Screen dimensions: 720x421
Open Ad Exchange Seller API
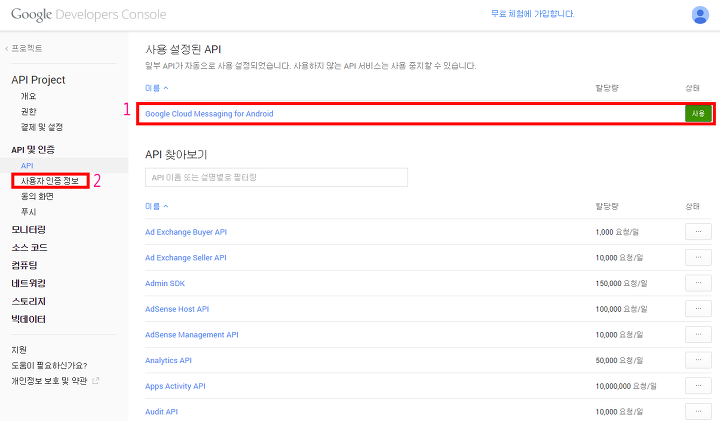click(186, 258)
